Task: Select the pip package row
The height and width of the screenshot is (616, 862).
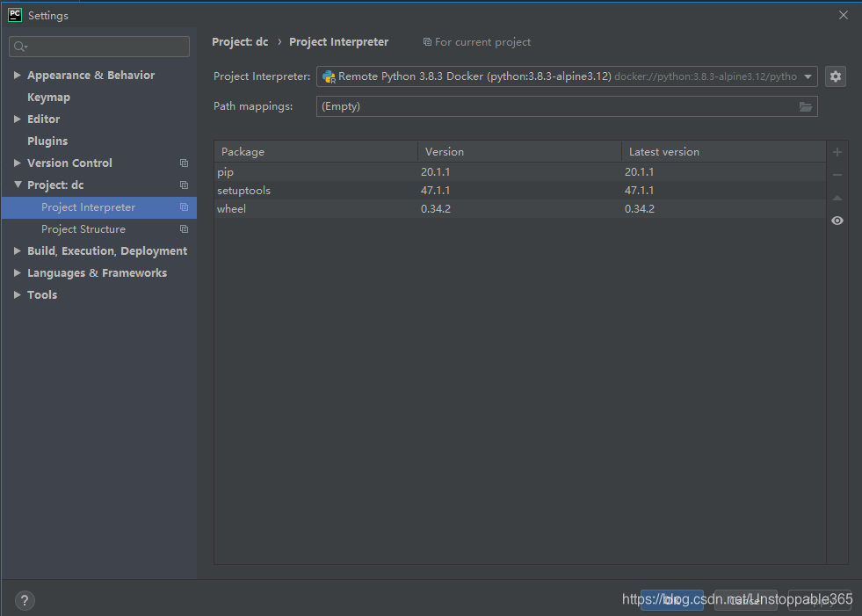Action: coord(520,172)
